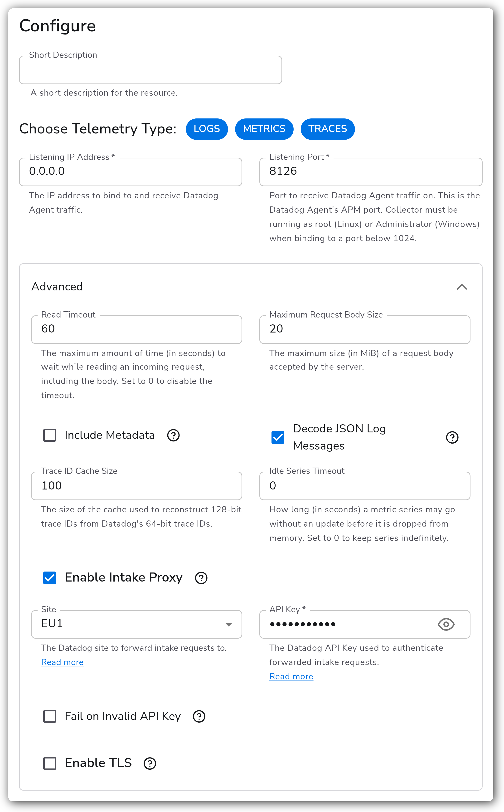This screenshot has height=812, width=504.
Task: Click the Listening IP Address field
Action: coord(131,172)
